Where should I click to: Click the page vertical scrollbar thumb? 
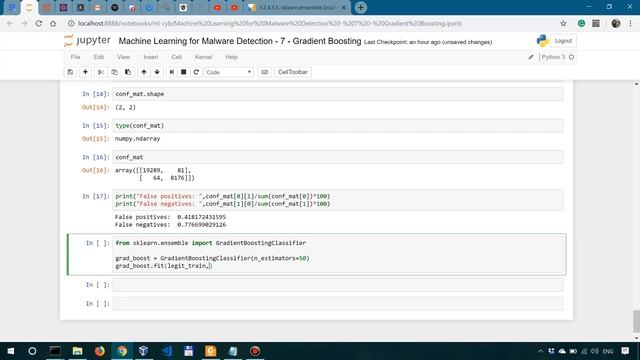coord(636,321)
